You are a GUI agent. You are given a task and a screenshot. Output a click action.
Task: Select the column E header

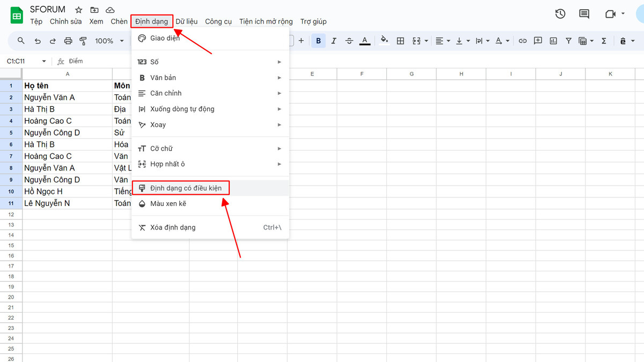tap(312, 74)
